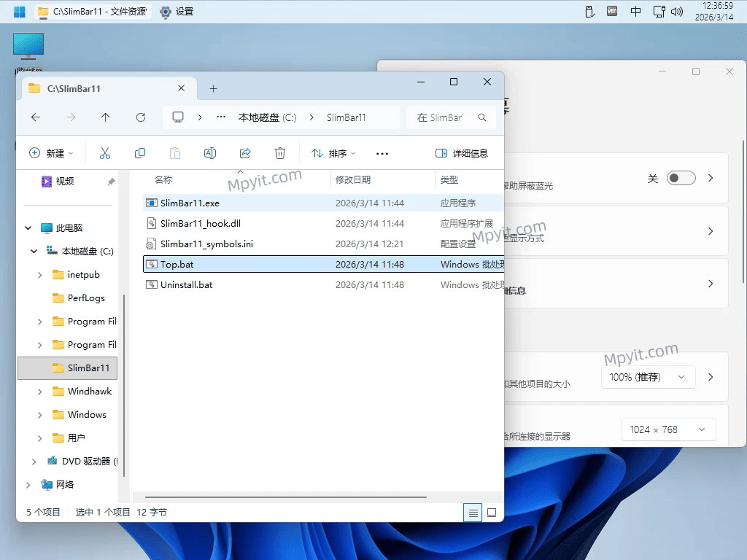Click the Copy icon in Explorer toolbar
This screenshot has height=560, width=747.
pyautogui.click(x=140, y=153)
